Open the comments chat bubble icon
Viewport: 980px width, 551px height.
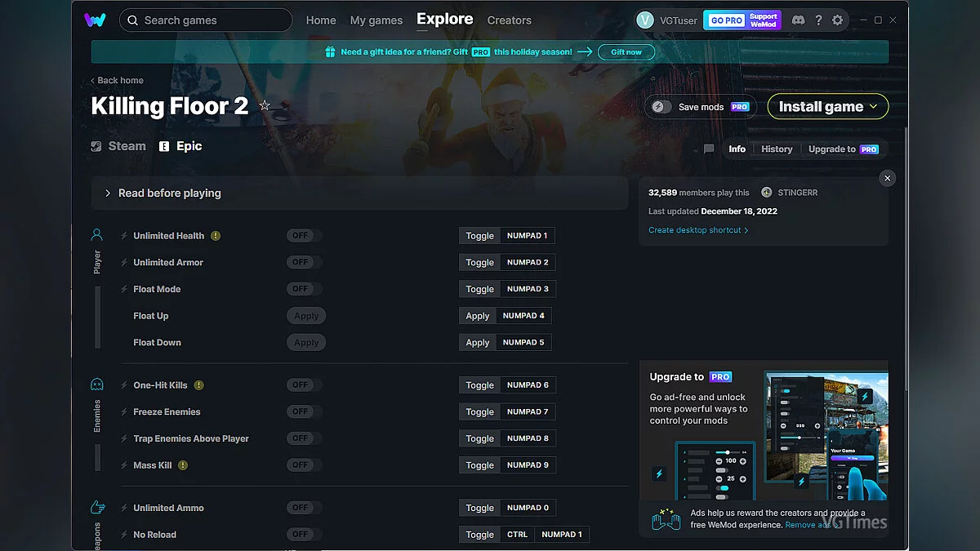pyautogui.click(x=709, y=149)
